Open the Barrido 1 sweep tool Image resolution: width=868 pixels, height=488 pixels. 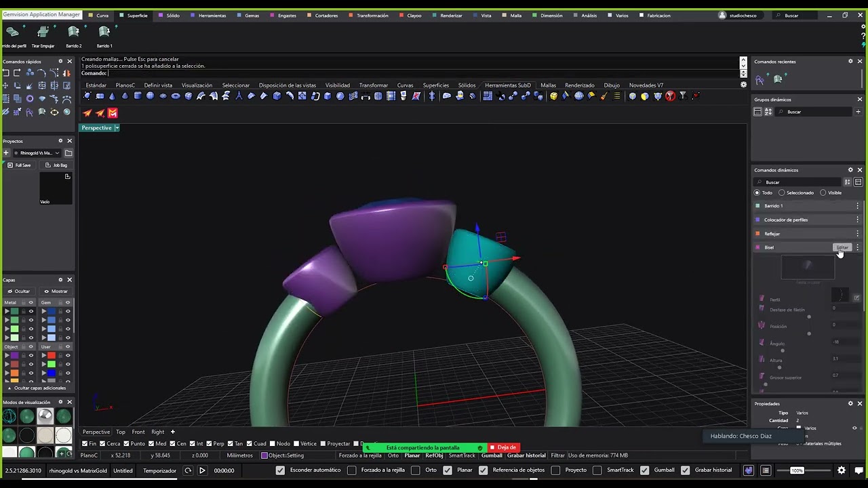[104, 37]
